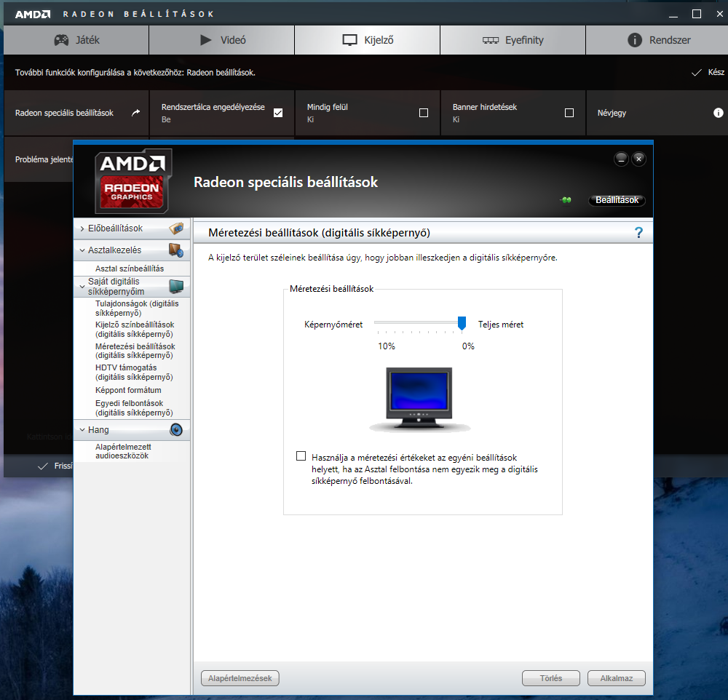Click the Saját digitális síkképernyőim monitor icon
Viewport: 728px width, 700px height.
(x=176, y=287)
